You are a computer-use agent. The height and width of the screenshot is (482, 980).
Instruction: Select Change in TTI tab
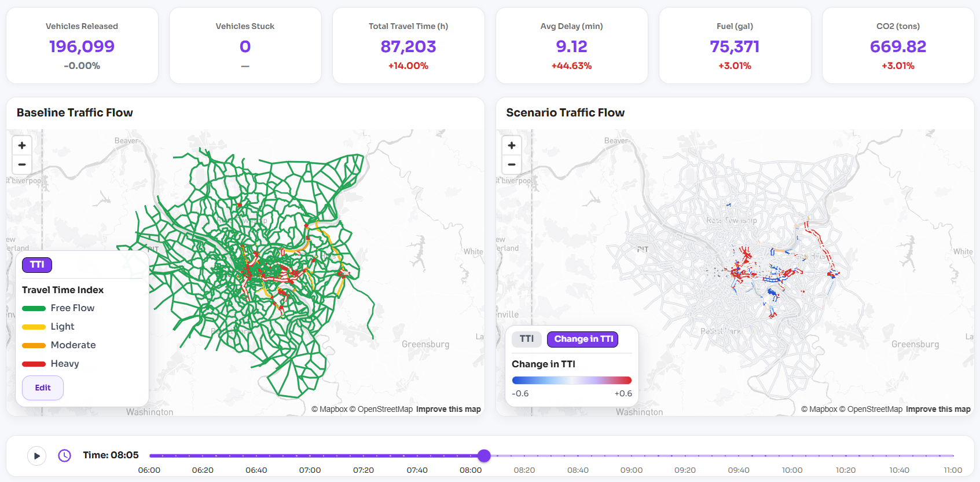pyautogui.click(x=583, y=339)
